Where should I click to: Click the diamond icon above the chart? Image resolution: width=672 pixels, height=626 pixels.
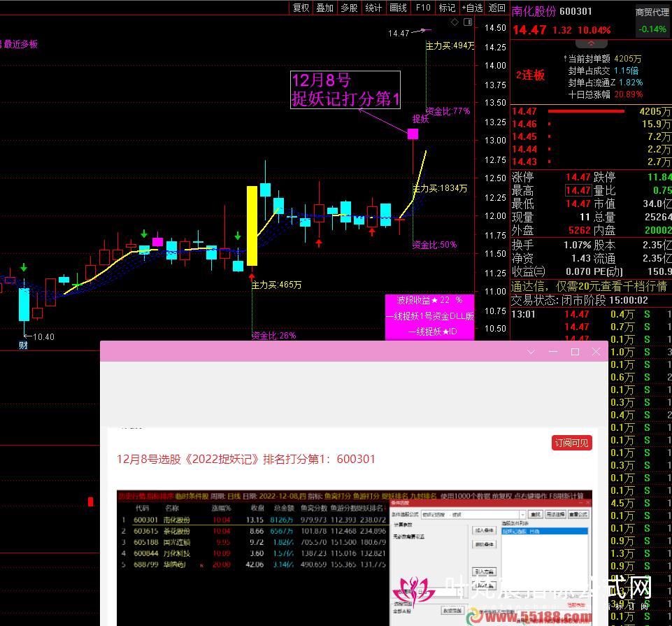[x=455, y=22]
